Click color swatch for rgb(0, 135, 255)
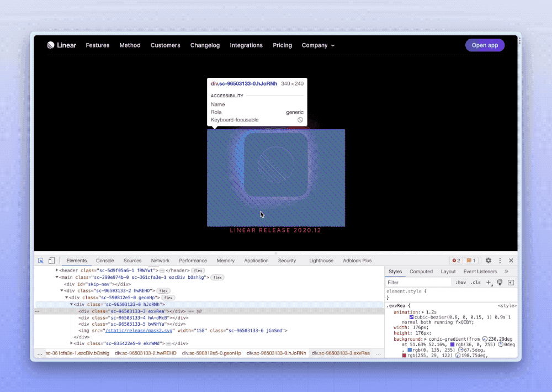The image size is (552, 392). click(410, 350)
